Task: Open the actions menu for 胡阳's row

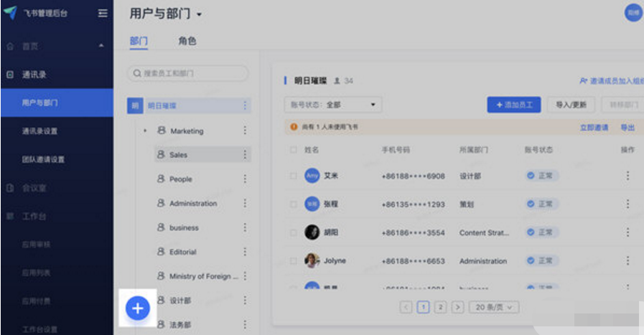Action: (x=627, y=232)
